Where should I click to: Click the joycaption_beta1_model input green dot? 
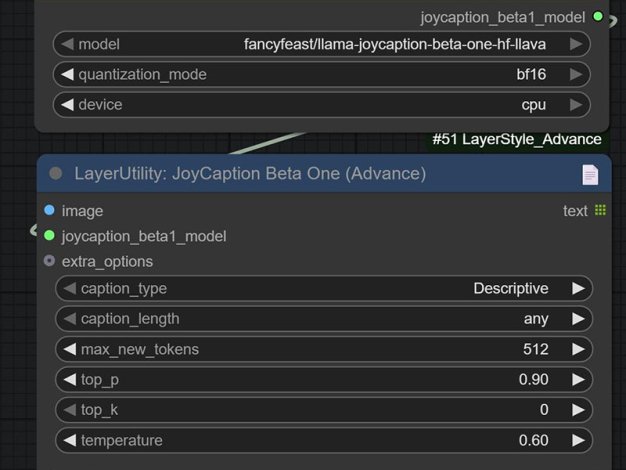click(x=50, y=236)
